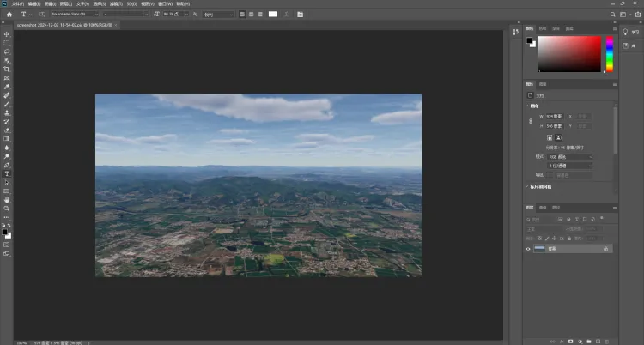Open the File menu
This screenshot has width=644, height=345.
18,3
